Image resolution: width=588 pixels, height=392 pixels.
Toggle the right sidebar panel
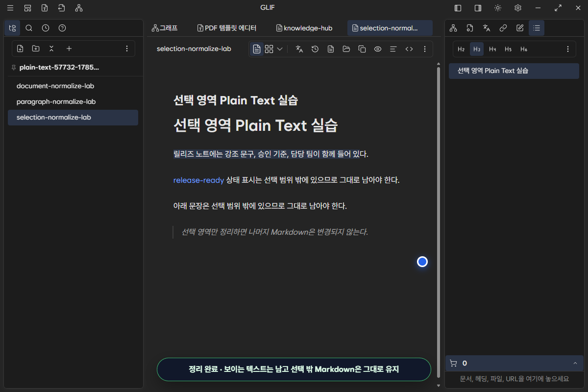click(478, 8)
